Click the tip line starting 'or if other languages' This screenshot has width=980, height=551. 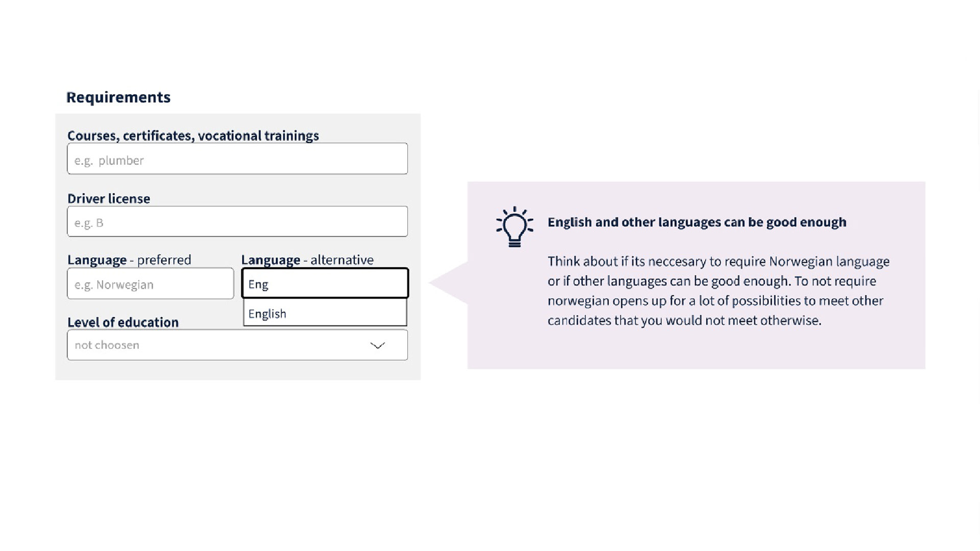(x=712, y=281)
